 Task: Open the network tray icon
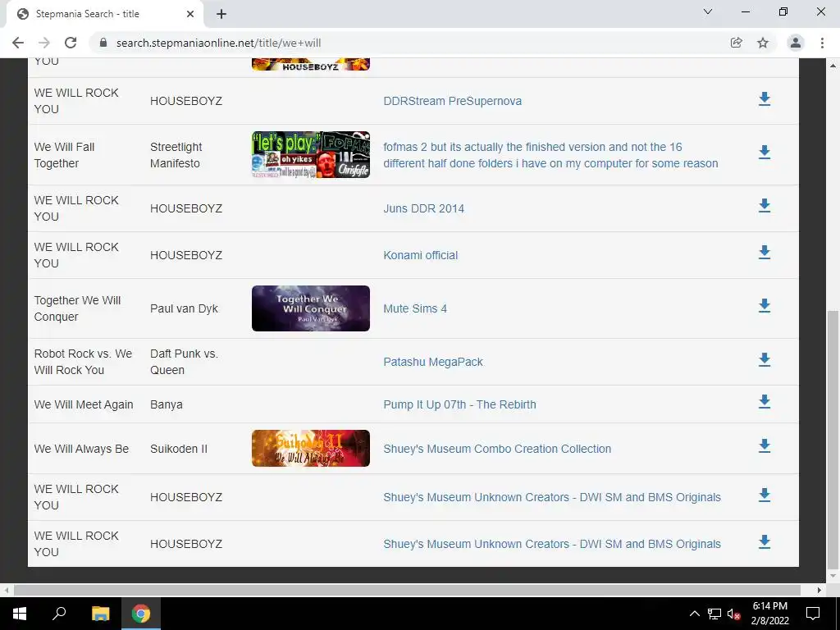click(714, 614)
